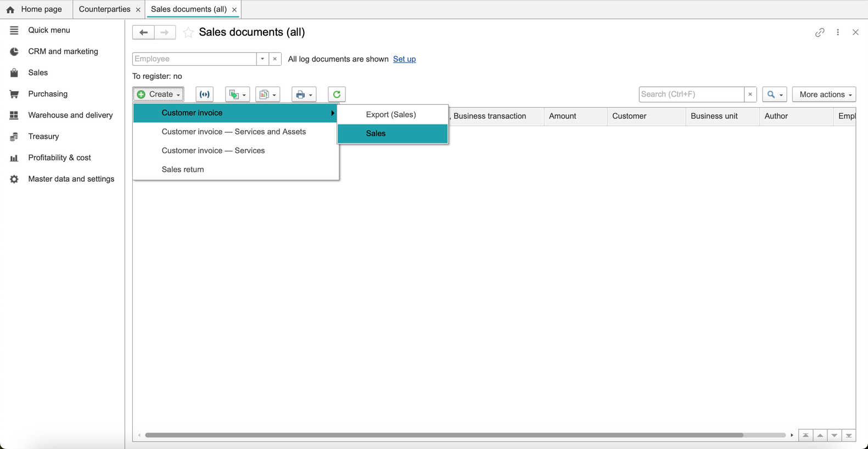The height and width of the screenshot is (449, 868).
Task: Navigate back with the left arrow
Action: click(143, 32)
